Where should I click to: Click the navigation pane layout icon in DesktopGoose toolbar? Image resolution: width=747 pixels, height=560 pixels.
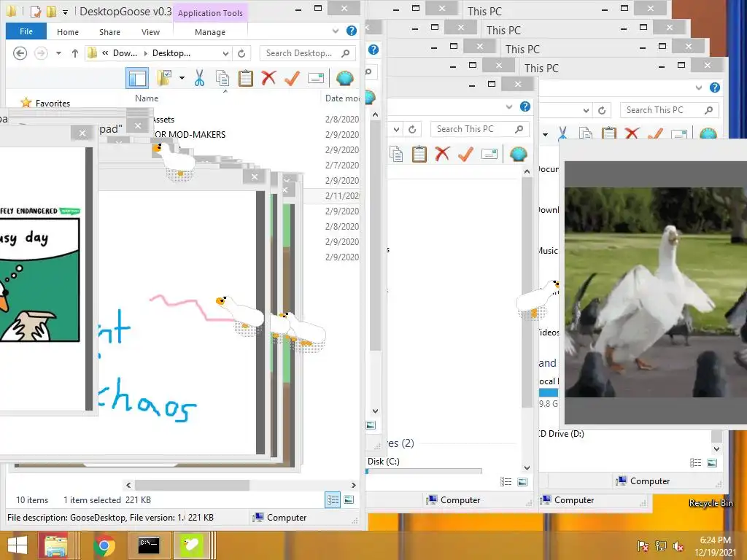(137, 78)
